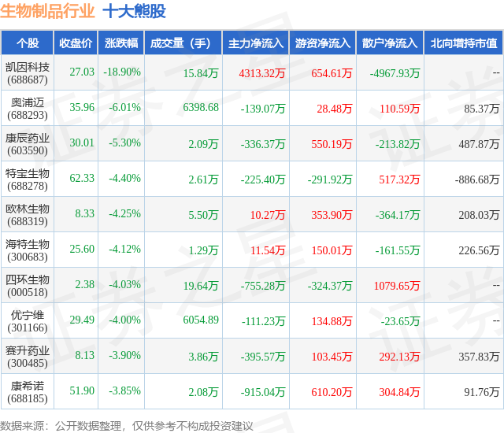
Task: Click the 散户净流入 column header
Action: point(390,43)
